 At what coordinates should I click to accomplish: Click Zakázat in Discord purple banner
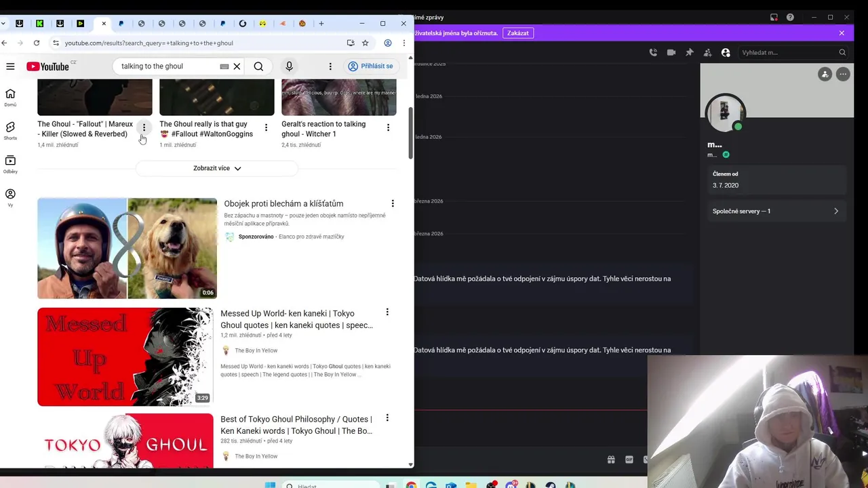click(518, 33)
